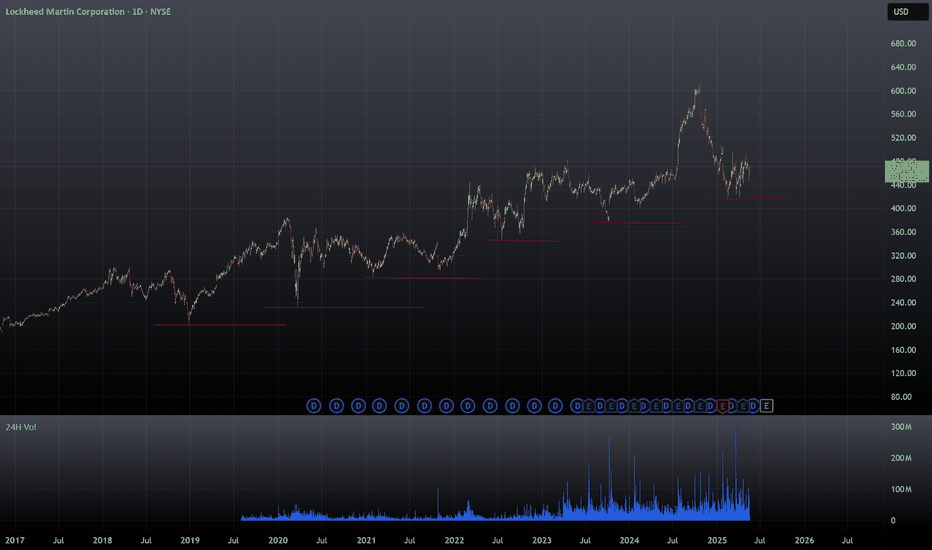Viewport: 932px width, 550px height.
Task: Click the 320.00 price axis label
Action: [903, 256]
